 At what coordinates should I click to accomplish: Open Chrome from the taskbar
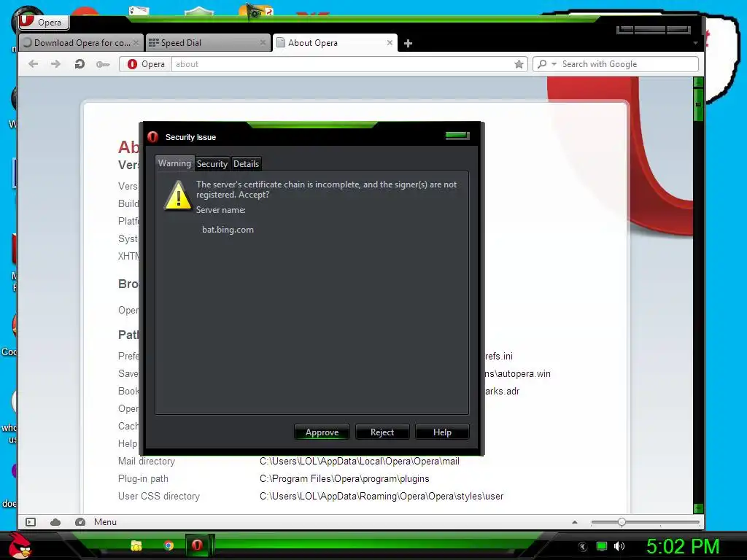click(x=169, y=545)
